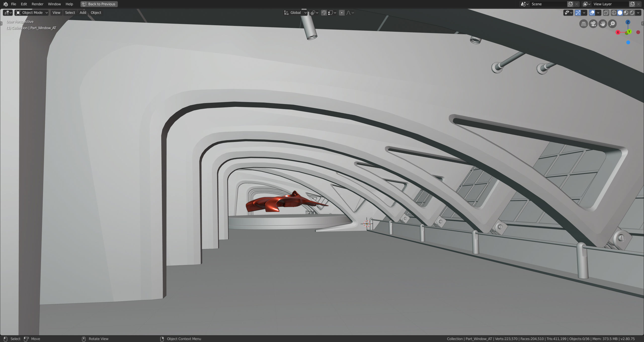
Task: Expand the overlays options dropdown arrow
Action: pos(598,13)
